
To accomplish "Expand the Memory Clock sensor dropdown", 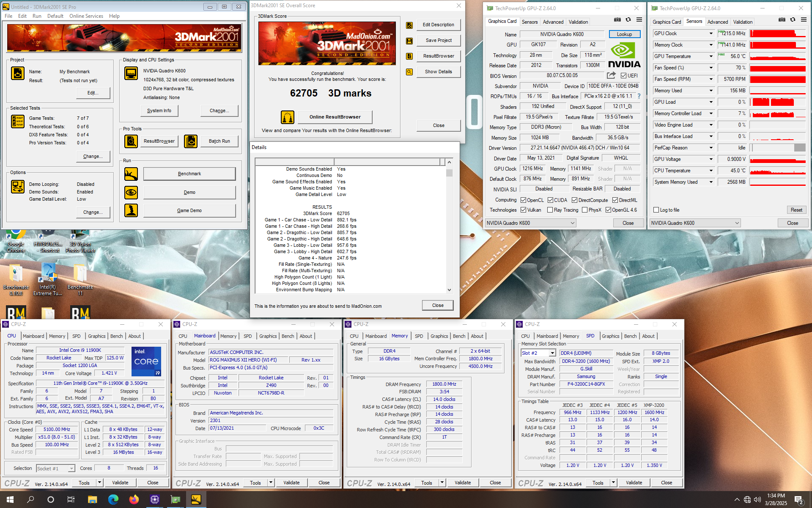I will pos(711,45).
